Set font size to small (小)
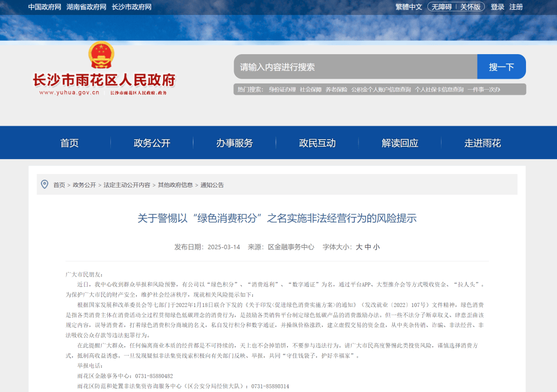557x392 pixels. (x=376, y=247)
